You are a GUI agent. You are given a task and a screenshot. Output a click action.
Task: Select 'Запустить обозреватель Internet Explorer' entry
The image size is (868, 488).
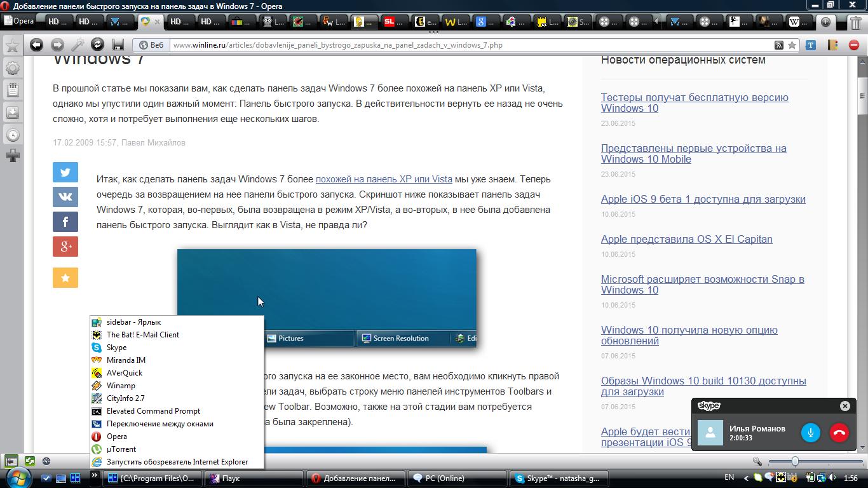click(177, 462)
